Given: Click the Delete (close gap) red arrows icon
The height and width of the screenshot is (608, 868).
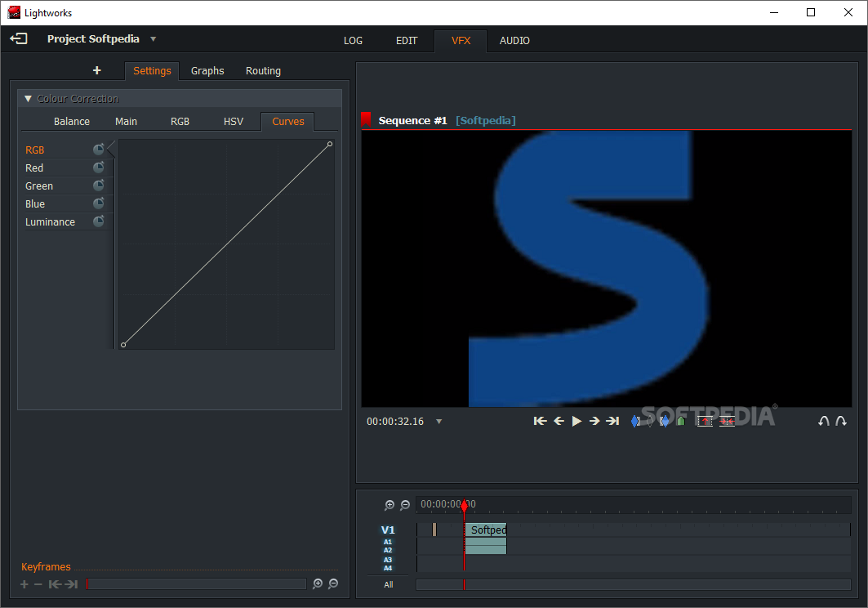Looking at the screenshot, I should tap(727, 421).
